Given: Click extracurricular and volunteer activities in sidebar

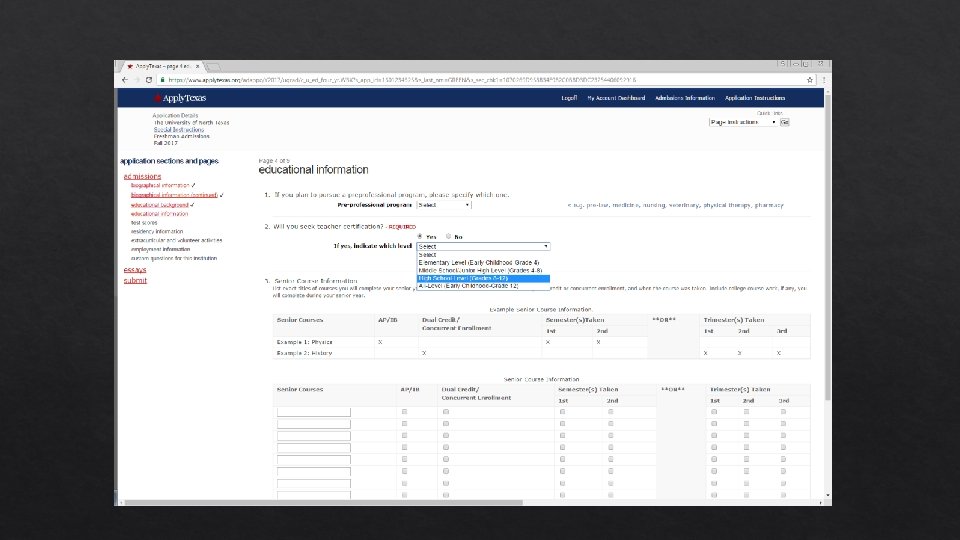Looking at the screenshot, I should [x=176, y=241].
